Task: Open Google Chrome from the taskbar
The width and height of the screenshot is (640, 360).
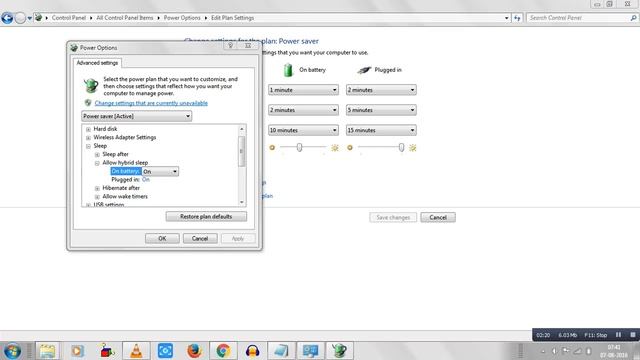Action: [x=223, y=351]
